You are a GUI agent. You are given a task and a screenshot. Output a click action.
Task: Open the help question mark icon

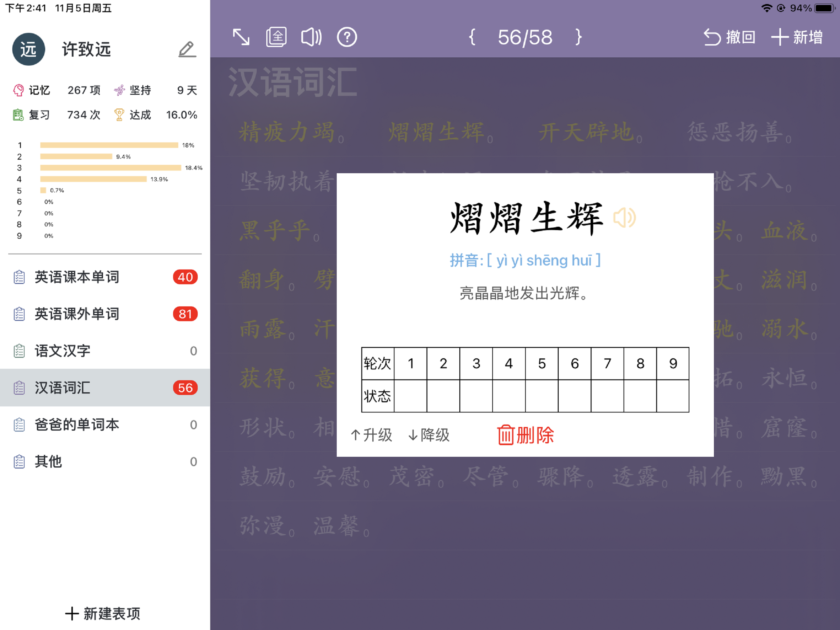[x=347, y=37]
